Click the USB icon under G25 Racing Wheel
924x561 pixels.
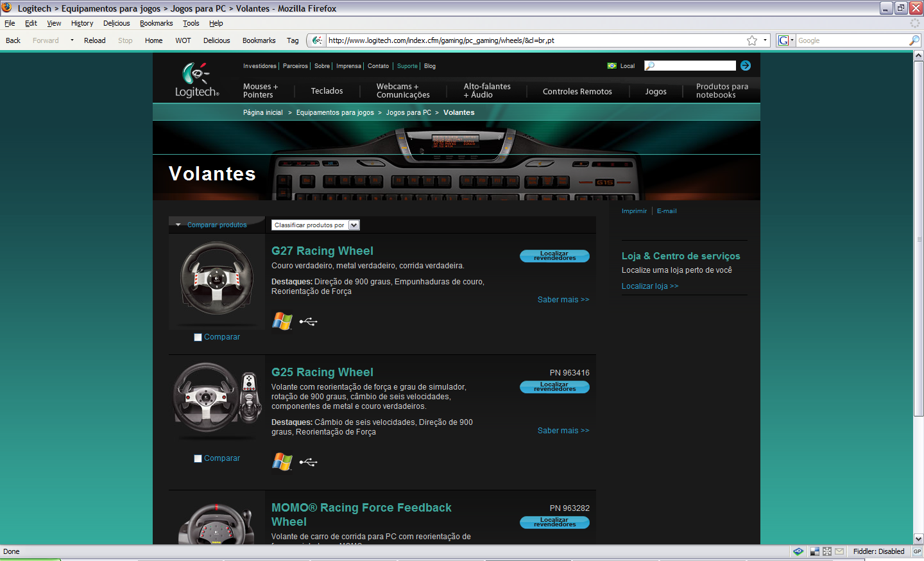(x=309, y=462)
